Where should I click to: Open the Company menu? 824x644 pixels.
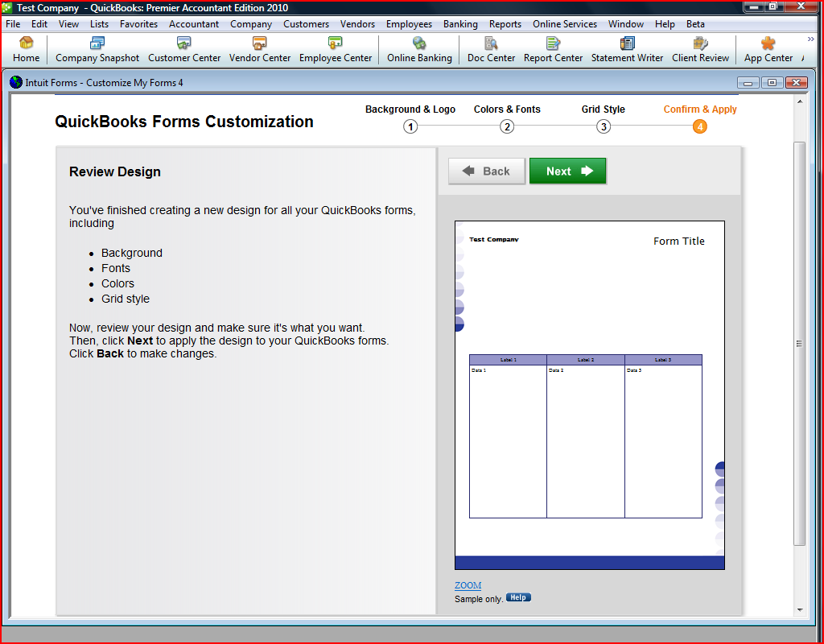tap(251, 24)
